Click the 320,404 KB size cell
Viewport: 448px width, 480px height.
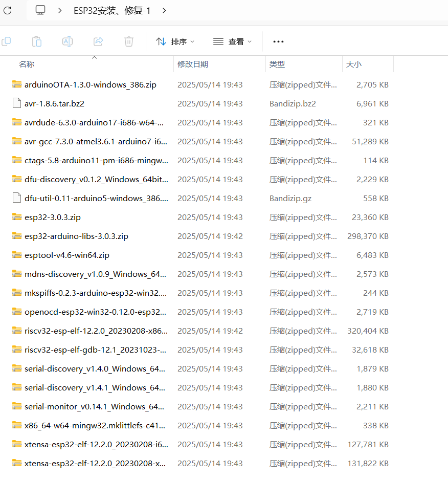click(x=368, y=331)
